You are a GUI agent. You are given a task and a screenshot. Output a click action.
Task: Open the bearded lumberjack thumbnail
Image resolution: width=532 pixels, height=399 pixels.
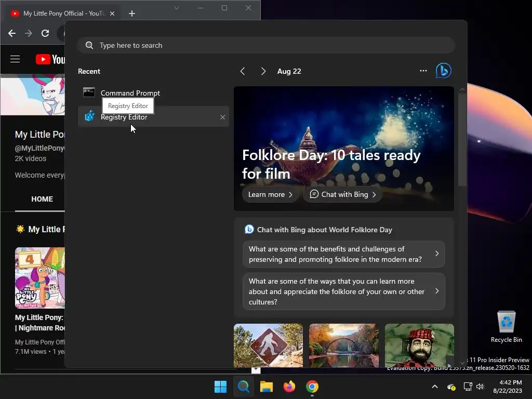tap(419, 345)
